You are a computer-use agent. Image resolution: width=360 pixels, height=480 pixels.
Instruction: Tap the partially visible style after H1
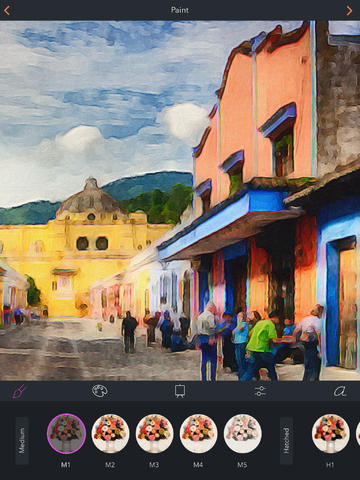click(358, 433)
